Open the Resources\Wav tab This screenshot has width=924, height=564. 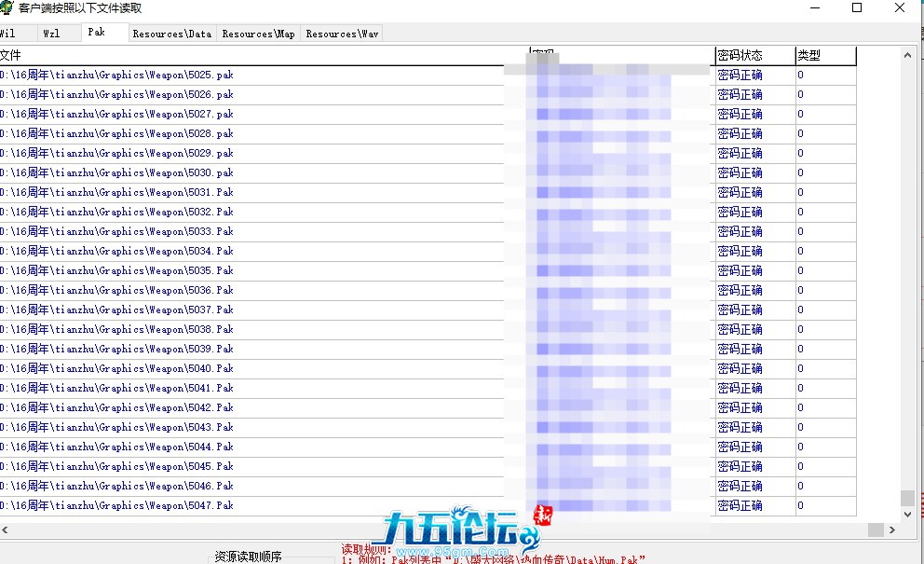tap(342, 34)
